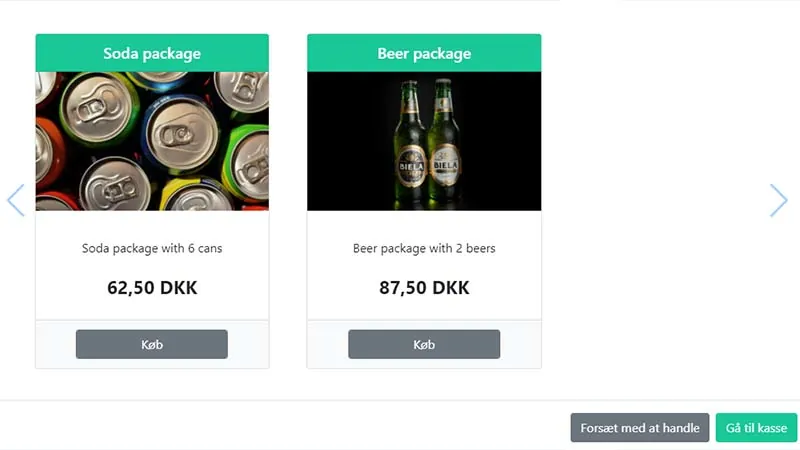Click the right Biela beer bottle
The width and height of the screenshot is (800, 450).
445,142
